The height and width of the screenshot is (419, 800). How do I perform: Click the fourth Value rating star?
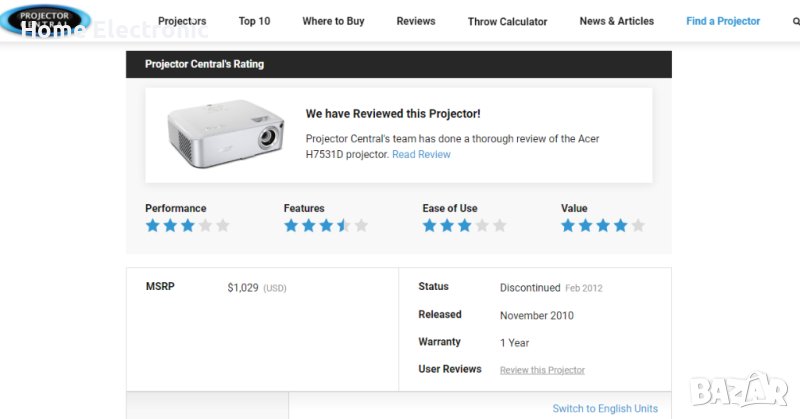click(620, 226)
